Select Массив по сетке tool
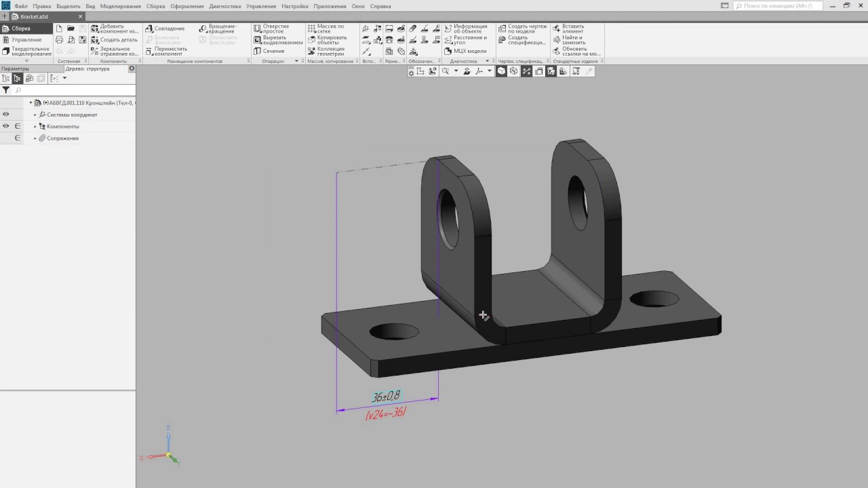This screenshot has height=488, width=868. click(x=327, y=28)
